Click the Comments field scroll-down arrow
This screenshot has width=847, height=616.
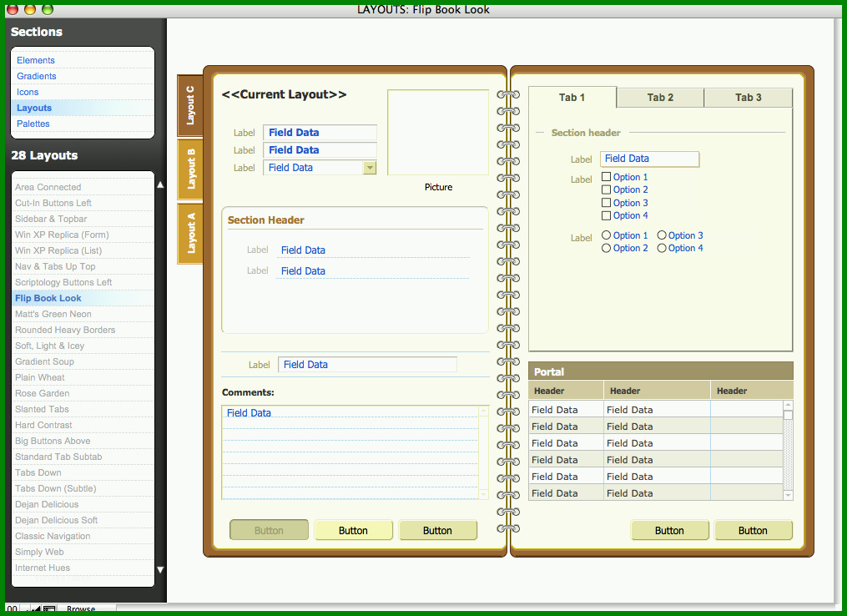(483, 494)
